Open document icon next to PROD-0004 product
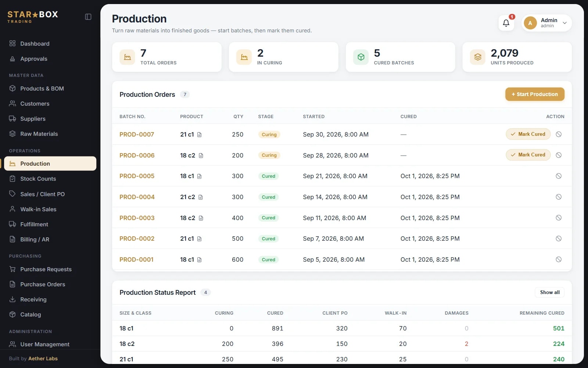Screen dimensions: 588x368 coord(201,197)
